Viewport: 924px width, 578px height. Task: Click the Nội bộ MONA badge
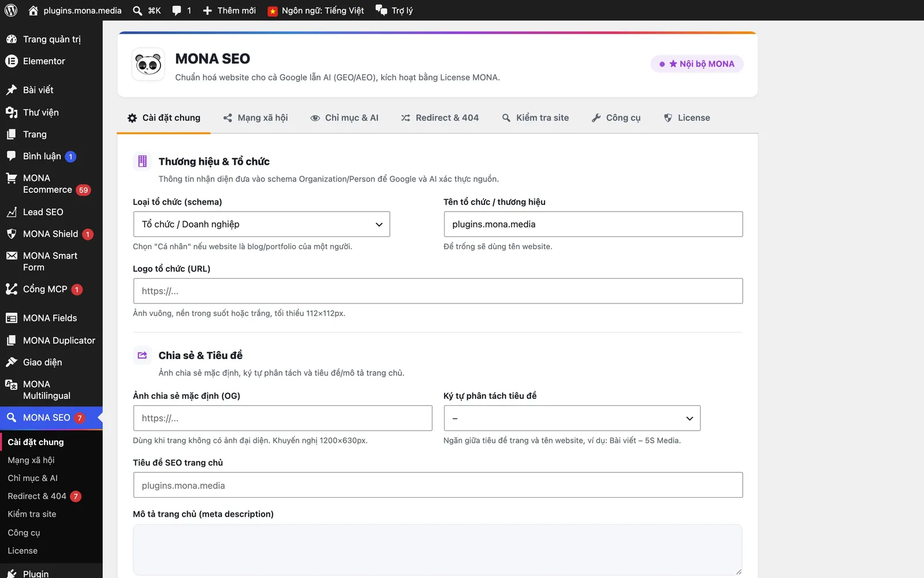tap(697, 64)
